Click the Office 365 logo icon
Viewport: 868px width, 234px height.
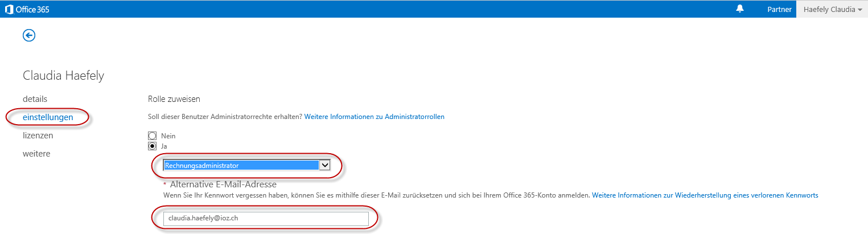[x=9, y=9]
